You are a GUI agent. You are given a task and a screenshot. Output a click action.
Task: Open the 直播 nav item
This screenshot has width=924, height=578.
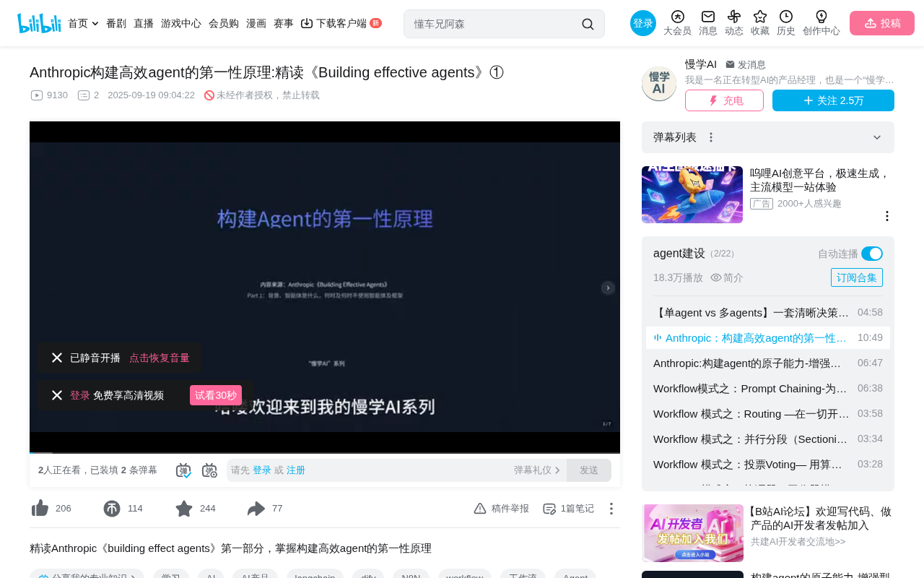[144, 23]
